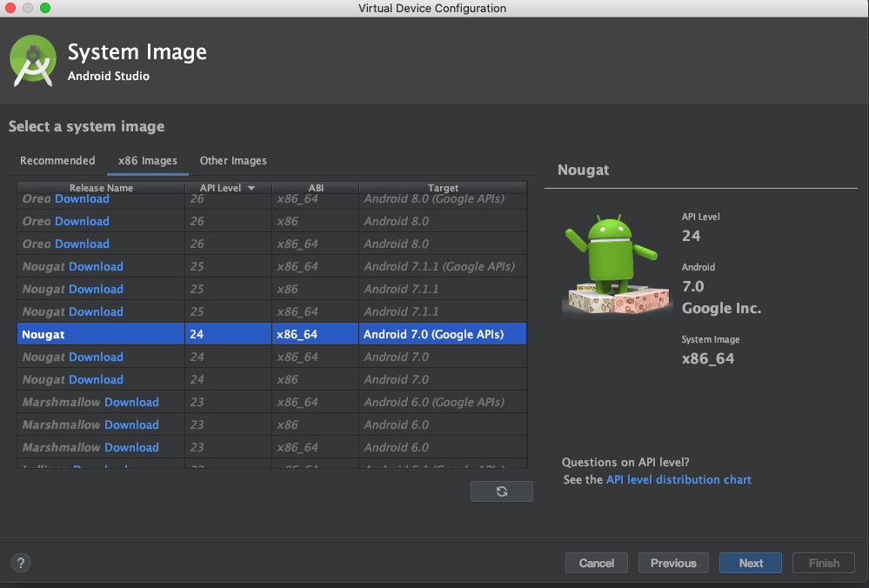Proceed with the Next button
869x588 pixels.
pos(751,563)
